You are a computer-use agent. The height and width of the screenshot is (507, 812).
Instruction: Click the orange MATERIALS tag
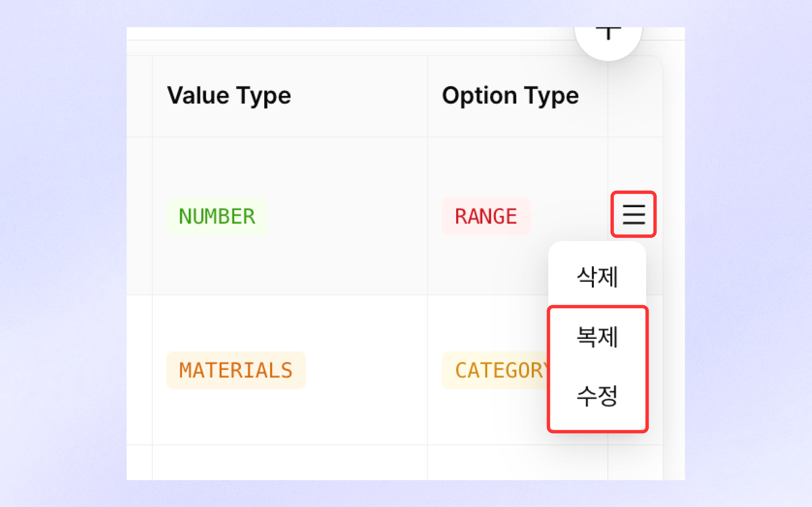click(x=236, y=370)
